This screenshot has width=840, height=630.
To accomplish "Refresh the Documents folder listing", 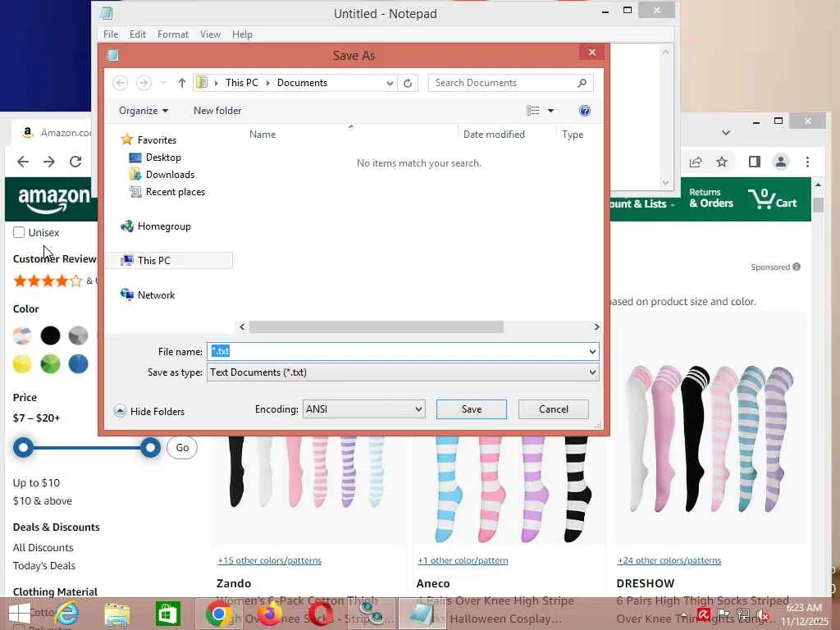I will click(x=408, y=83).
